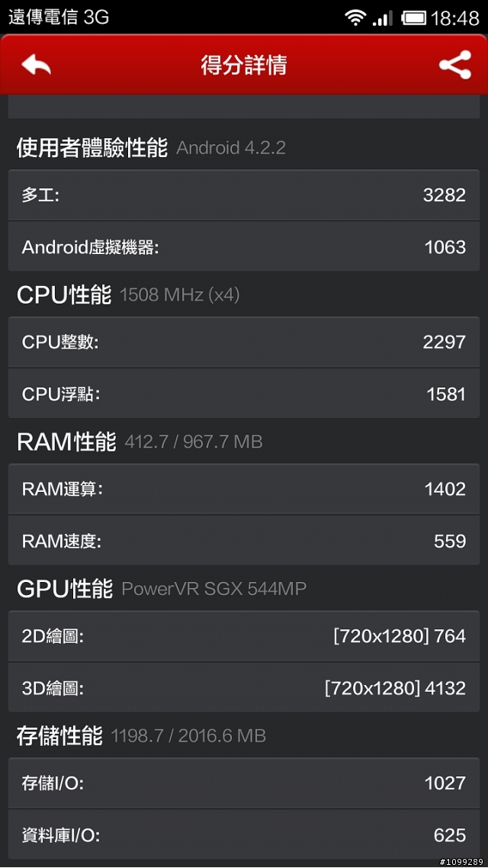Tap the back arrow icon
Viewport: 488px width, 868px height.
[x=36, y=65]
